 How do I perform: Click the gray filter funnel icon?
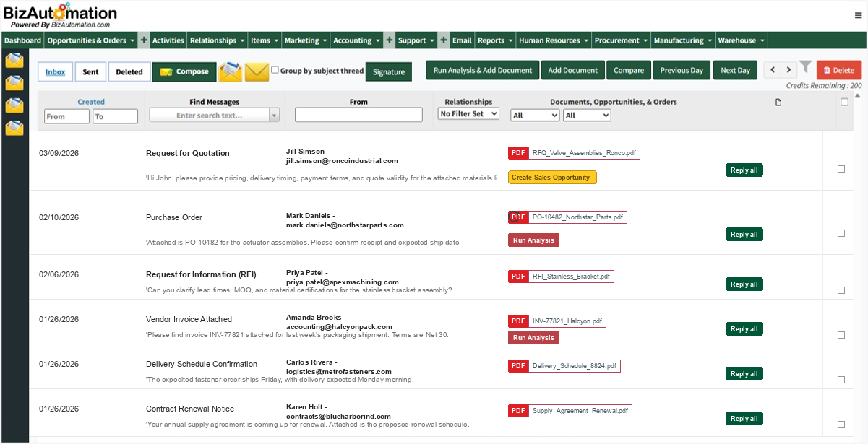click(806, 69)
